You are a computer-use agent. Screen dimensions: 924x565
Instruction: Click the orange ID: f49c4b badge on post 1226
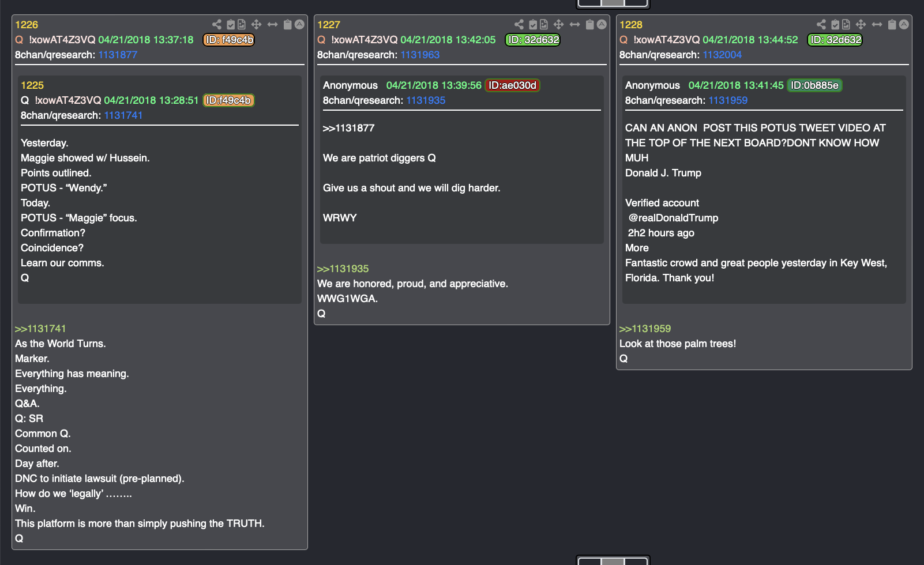[229, 40]
